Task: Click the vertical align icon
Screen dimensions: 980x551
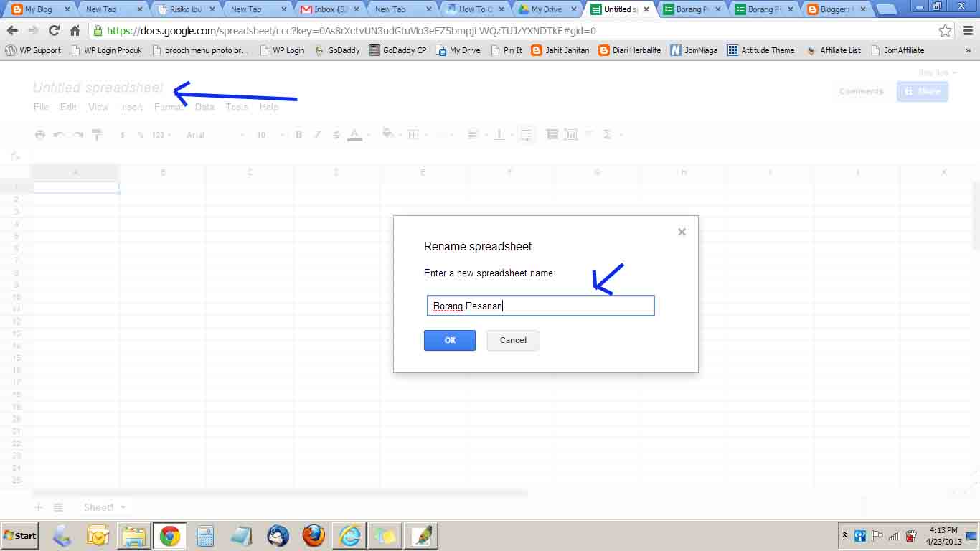Action: pyautogui.click(x=499, y=135)
